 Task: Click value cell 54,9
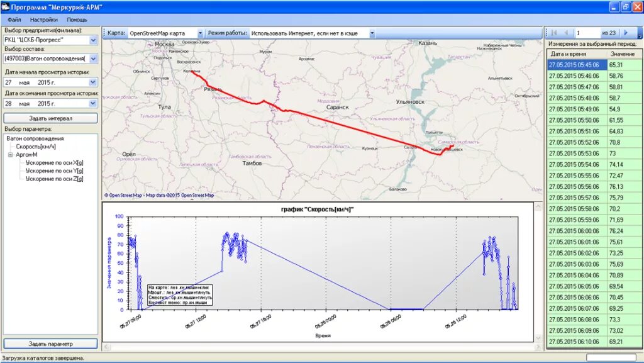pyautogui.click(x=625, y=109)
